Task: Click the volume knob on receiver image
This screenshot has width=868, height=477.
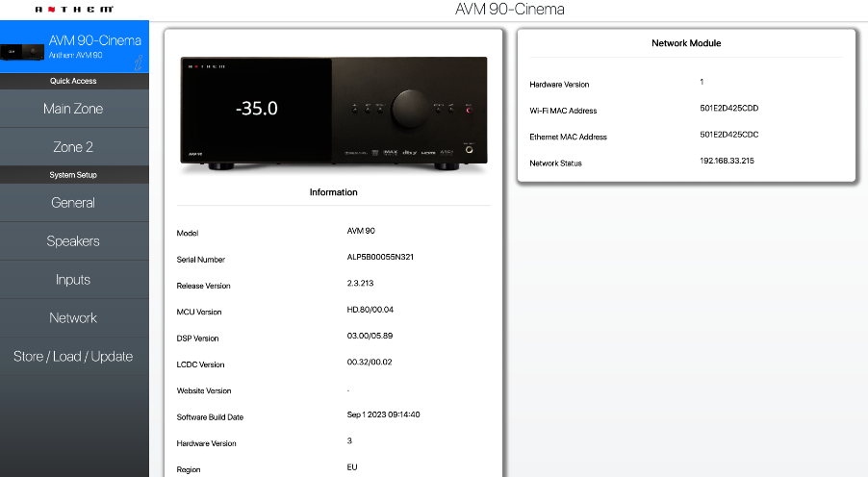Action: click(410, 109)
